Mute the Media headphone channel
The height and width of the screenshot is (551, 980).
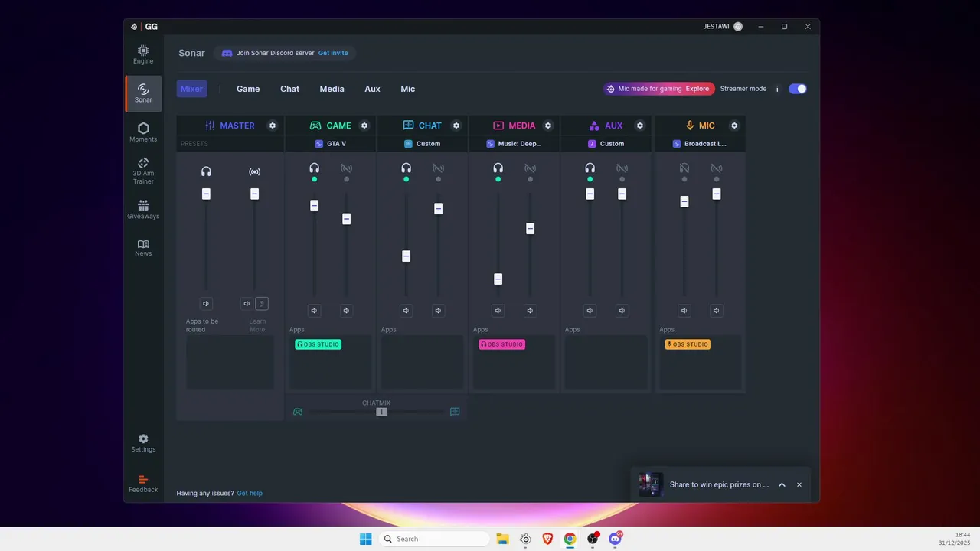(x=498, y=311)
